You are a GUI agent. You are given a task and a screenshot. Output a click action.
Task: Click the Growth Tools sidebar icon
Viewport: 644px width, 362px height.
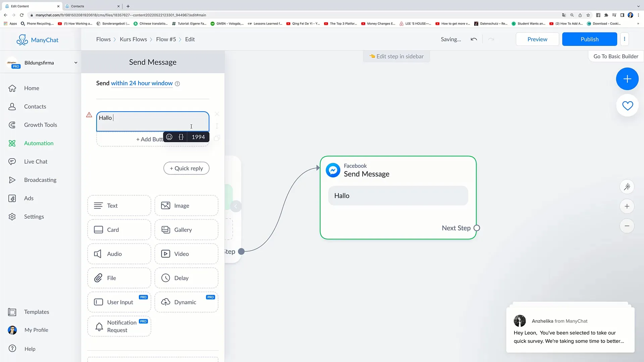pos(12,125)
